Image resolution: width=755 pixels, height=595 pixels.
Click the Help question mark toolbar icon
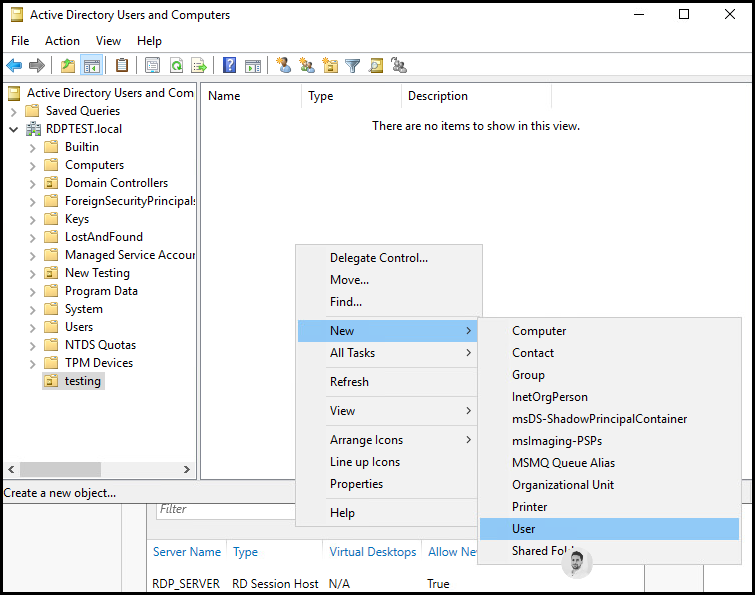[230, 65]
